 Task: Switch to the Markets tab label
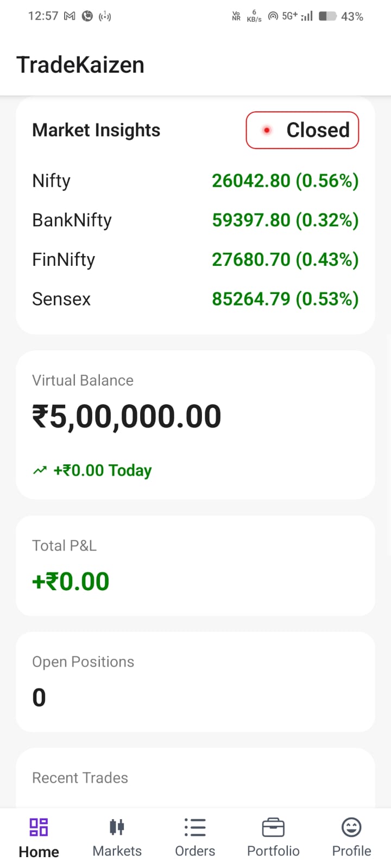tap(117, 851)
